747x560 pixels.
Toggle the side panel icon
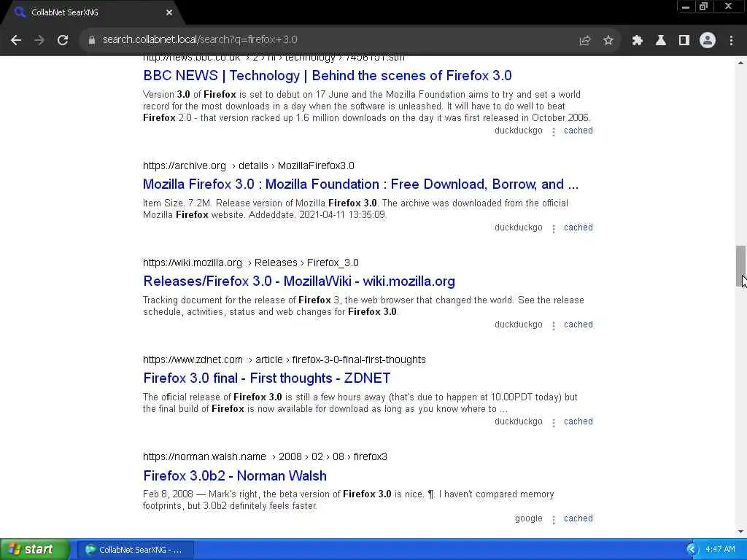click(684, 41)
